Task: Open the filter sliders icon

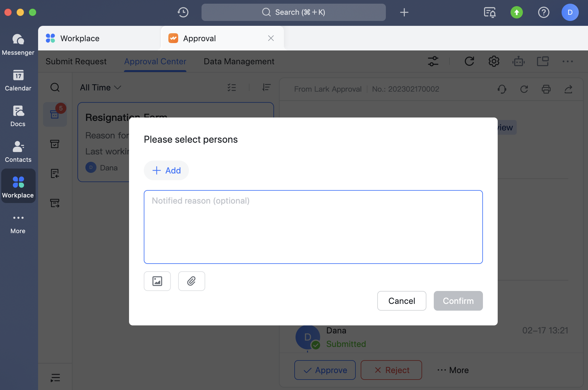Action: coord(433,61)
